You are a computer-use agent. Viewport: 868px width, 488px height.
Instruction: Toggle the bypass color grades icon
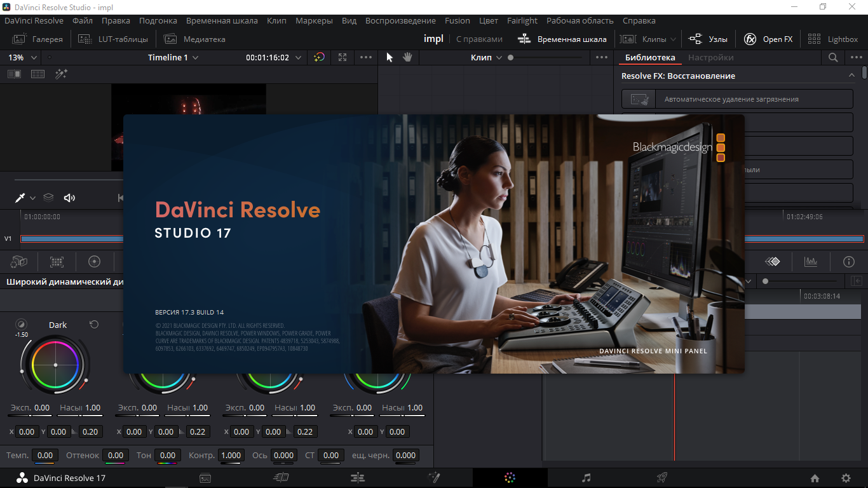[x=319, y=57]
